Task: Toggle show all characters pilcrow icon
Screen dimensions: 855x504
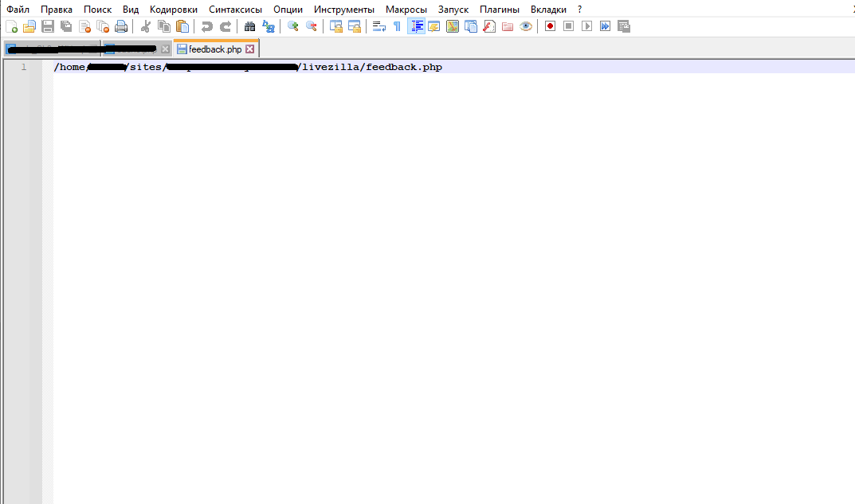Action: coord(397,26)
